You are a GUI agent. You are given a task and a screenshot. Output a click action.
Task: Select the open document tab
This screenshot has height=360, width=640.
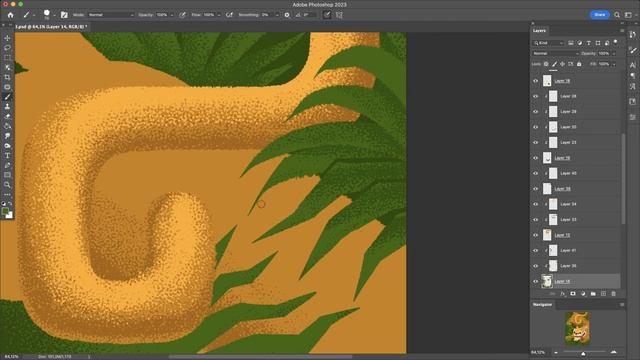click(51, 27)
